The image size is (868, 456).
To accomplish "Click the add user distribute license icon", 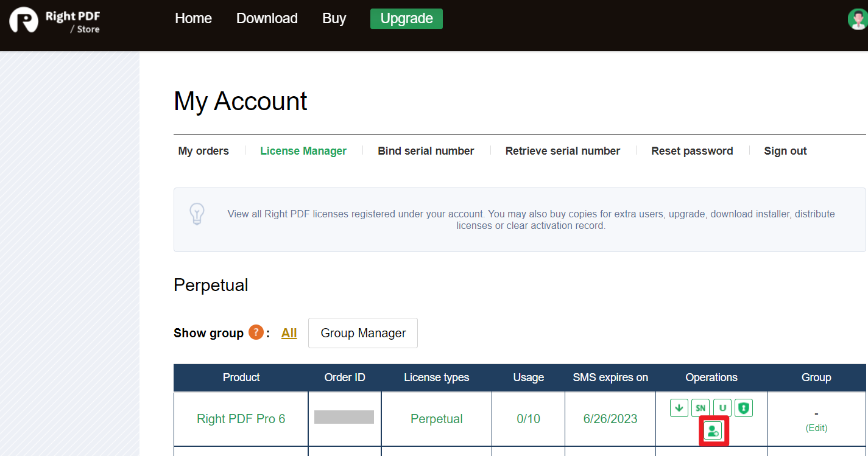I will pyautogui.click(x=713, y=431).
